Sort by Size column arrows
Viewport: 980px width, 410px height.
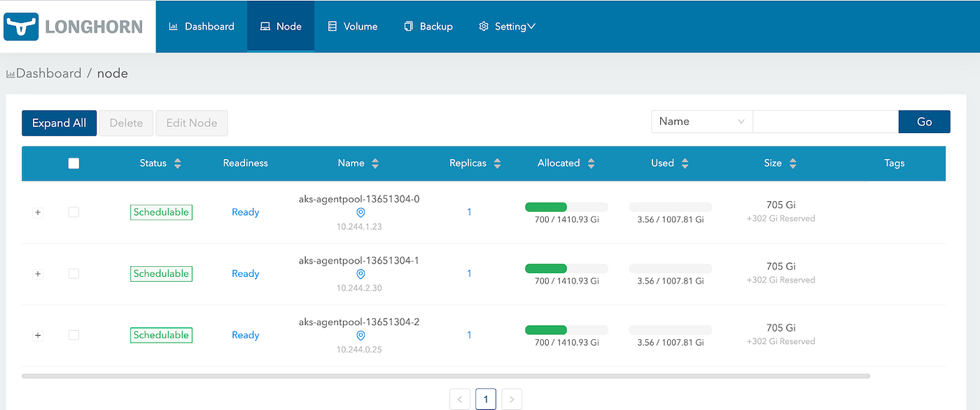(792, 163)
